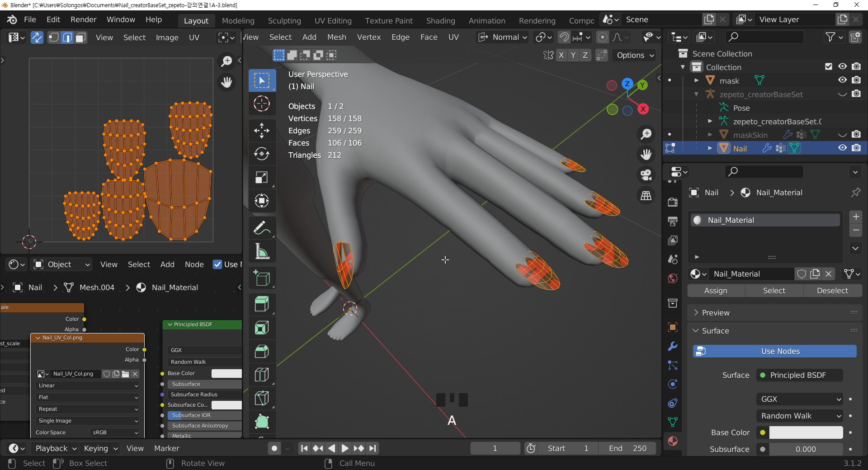The width and height of the screenshot is (868, 470).
Task: Collapse the Surface panel
Action: click(696, 331)
